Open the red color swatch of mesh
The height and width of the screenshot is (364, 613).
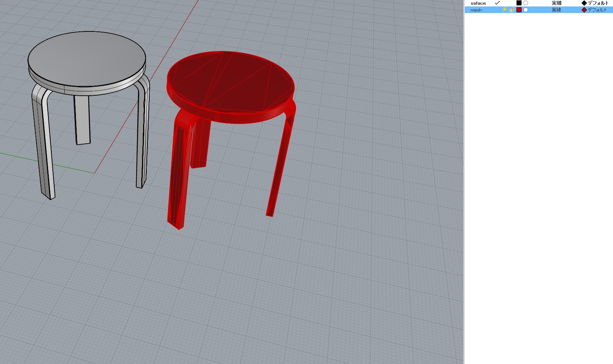click(x=519, y=10)
